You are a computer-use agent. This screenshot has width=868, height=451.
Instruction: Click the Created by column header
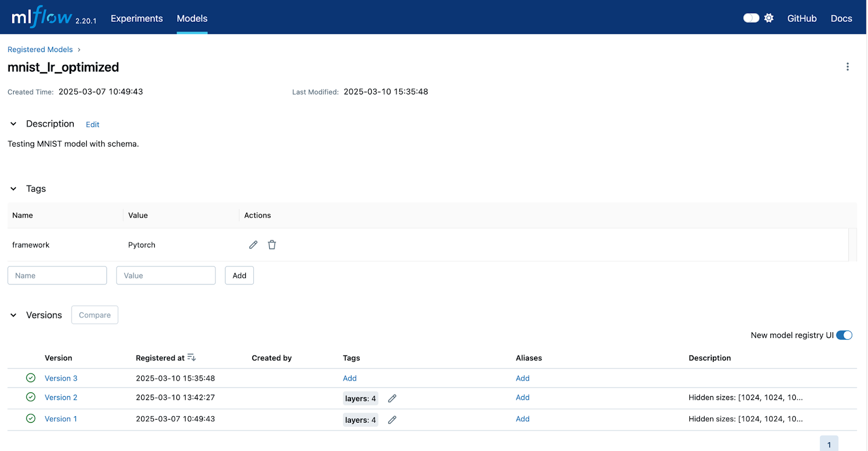pyautogui.click(x=272, y=358)
